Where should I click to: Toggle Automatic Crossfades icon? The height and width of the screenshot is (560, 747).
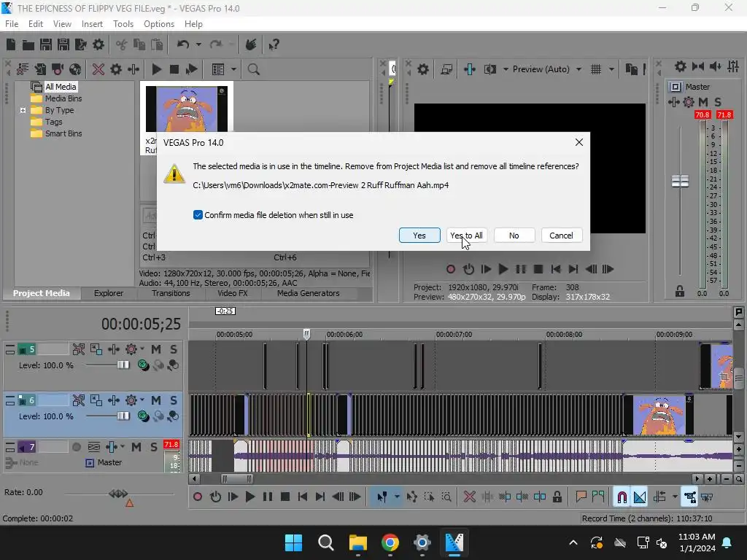639,497
